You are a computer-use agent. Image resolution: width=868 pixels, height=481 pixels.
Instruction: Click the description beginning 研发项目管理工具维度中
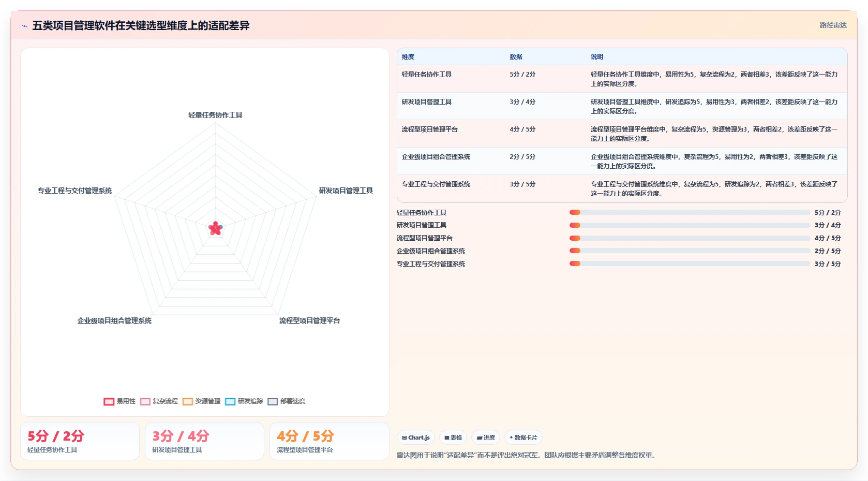(x=714, y=107)
